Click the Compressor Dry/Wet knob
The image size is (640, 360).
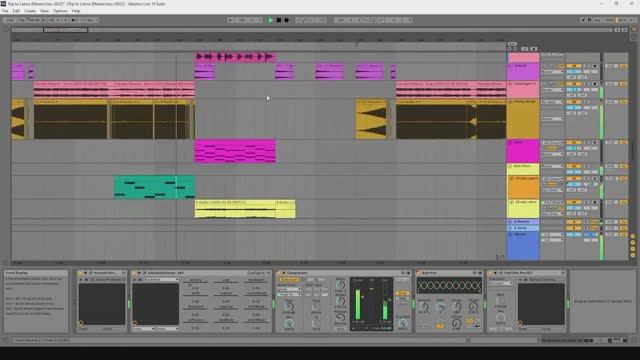pos(403,323)
